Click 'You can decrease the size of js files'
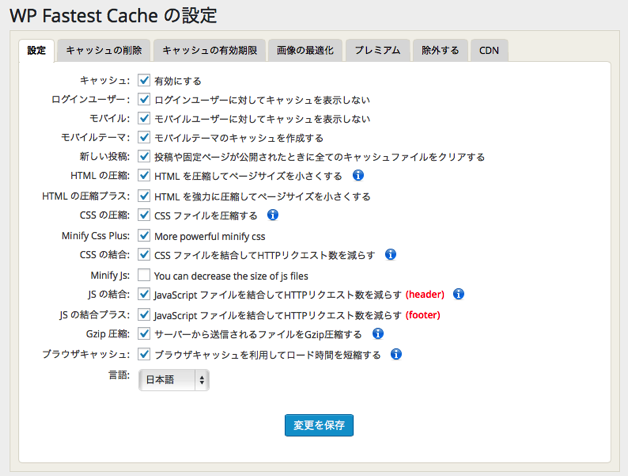 point(231,276)
